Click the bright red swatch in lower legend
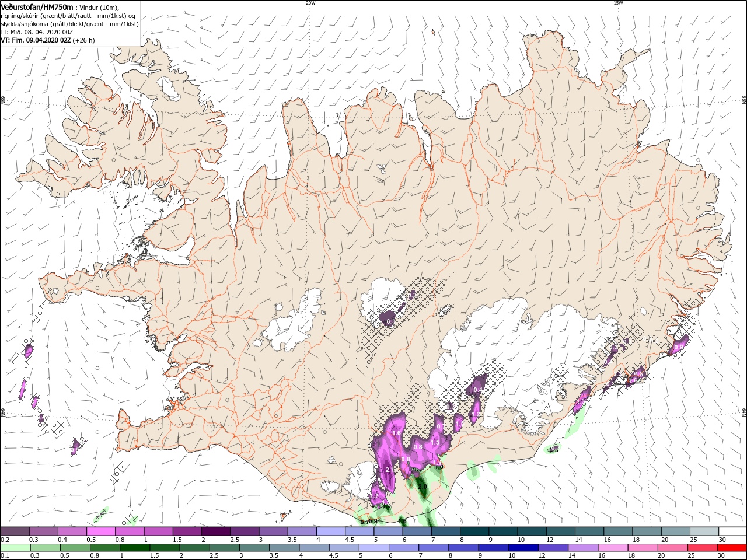This screenshot has width=747, height=560. pos(732,548)
